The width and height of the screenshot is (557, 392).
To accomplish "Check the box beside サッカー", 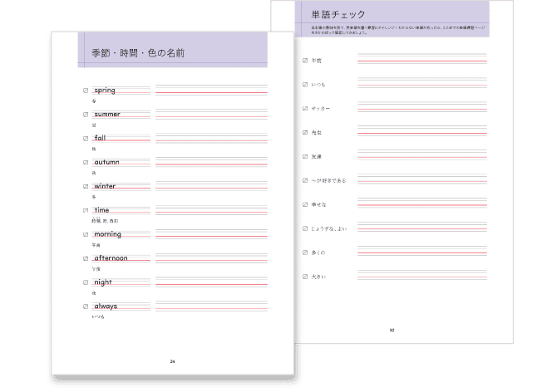I will tap(305, 109).
